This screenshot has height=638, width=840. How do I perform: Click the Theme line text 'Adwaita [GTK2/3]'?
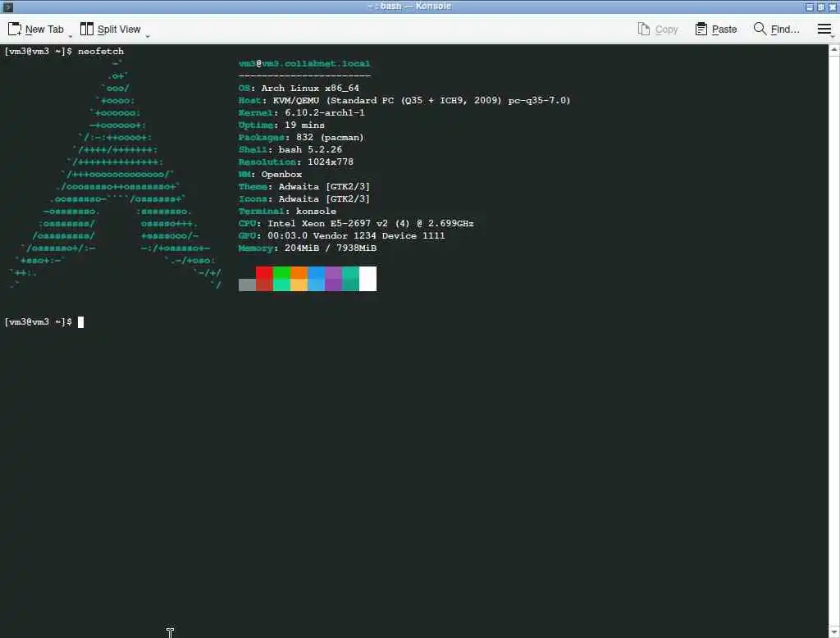coord(324,186)
